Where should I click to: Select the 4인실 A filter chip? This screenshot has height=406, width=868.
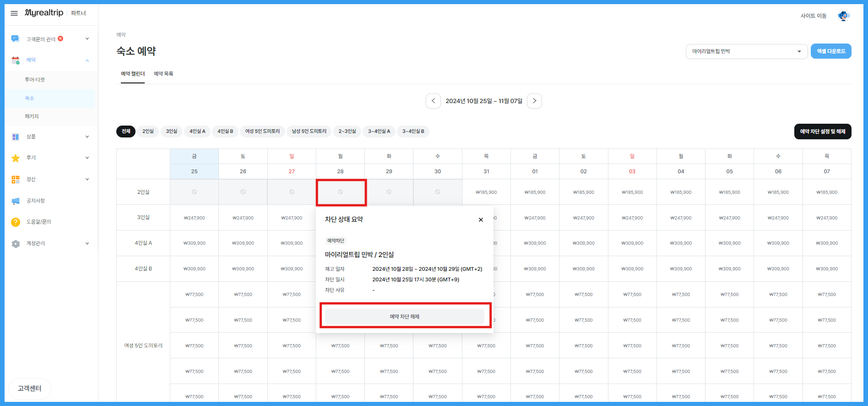197,132
